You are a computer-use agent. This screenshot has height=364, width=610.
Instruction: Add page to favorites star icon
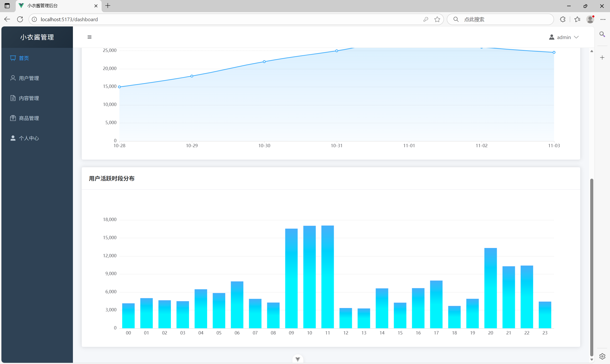437,19
